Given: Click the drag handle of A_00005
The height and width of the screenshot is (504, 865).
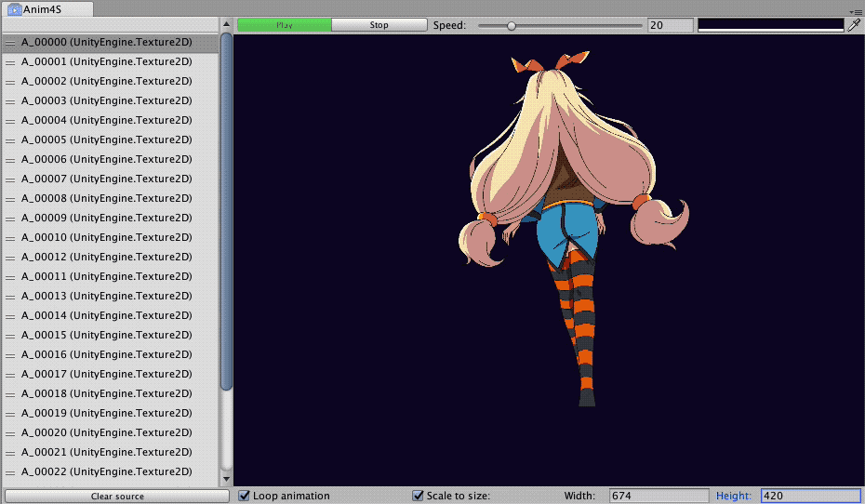Looking at the screenshot, I should [10, 140].
